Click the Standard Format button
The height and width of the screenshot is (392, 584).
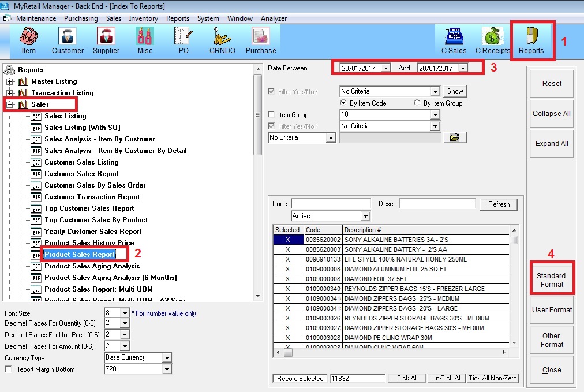[552, 280]
